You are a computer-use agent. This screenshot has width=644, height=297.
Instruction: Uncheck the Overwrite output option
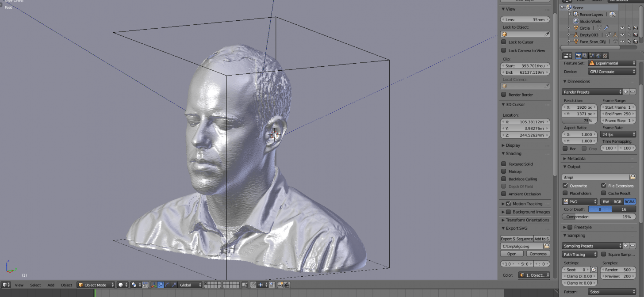[565, 186]
